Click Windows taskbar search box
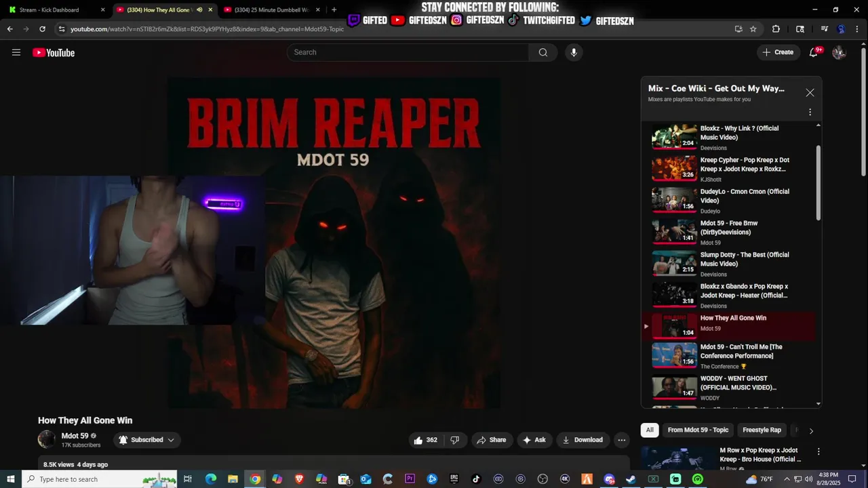This screenshot has width=868, height=488. click(x=99, y=479)
